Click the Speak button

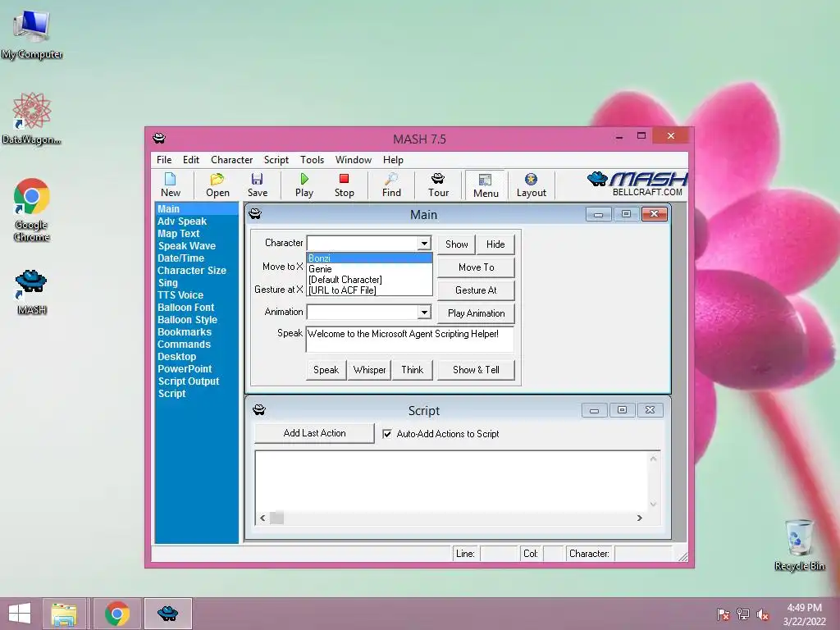(x=326, y=370)
